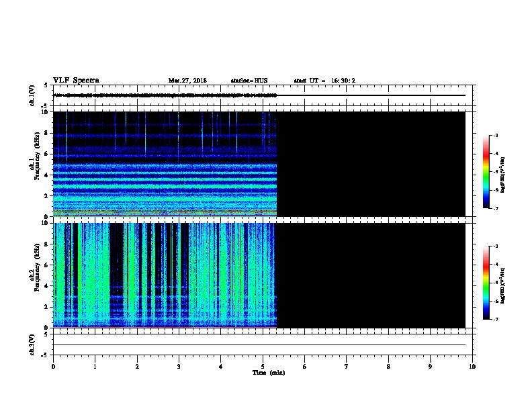Click the time axis tick label "10"
This screenshot has width=532, height=411.
pos(472,367)
